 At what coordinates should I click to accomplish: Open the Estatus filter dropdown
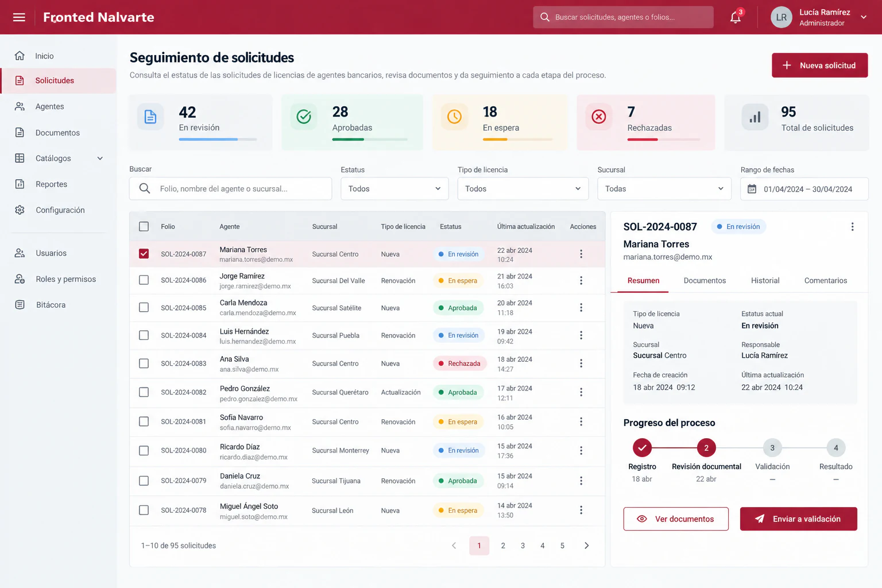coord(394,189)
